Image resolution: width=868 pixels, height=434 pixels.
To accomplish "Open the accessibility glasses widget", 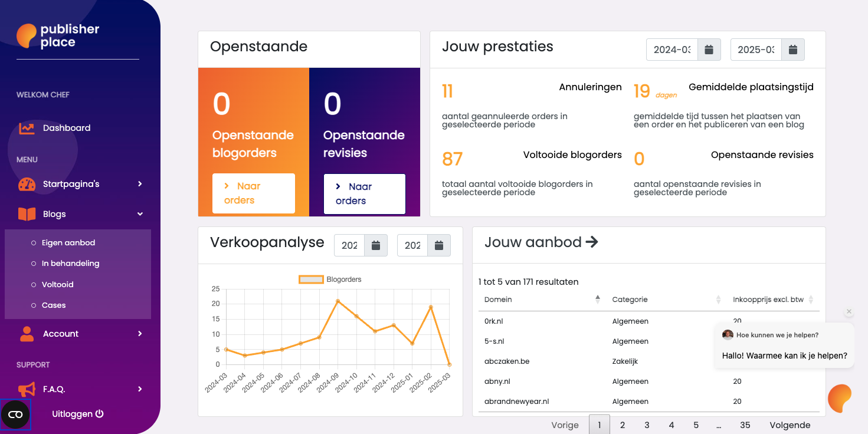I will 16,415.
